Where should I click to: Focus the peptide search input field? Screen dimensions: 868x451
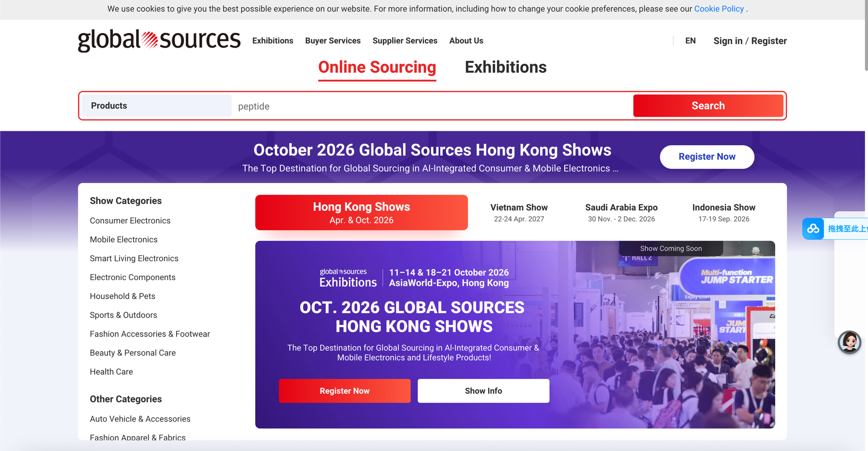432,106
